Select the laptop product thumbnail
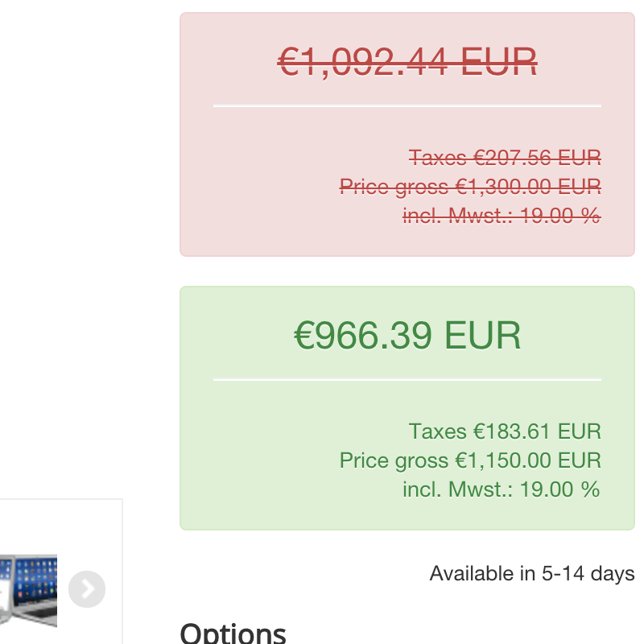This screenshot has height=644, width=644. [x=35, y=590]
